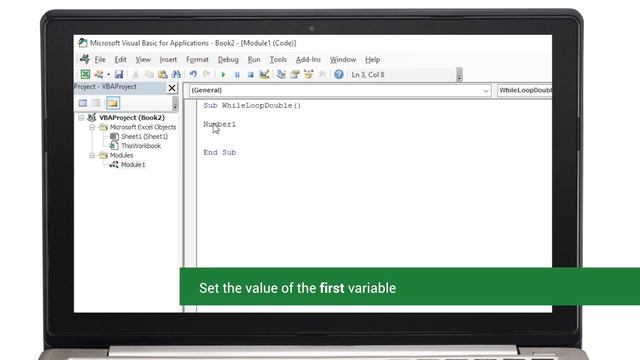Open the WhileLoopDouble procedure dropdown

pyautogui.click(x=524, y=90)
